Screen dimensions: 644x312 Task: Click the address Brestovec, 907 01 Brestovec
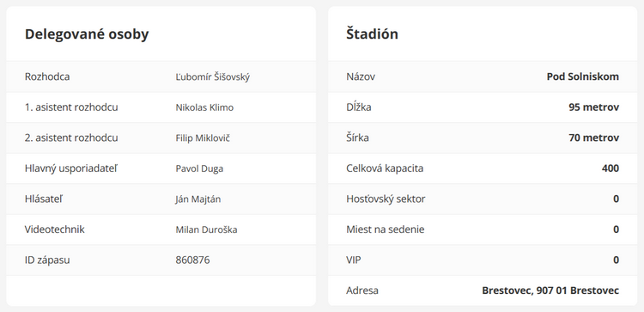(550, 291)
